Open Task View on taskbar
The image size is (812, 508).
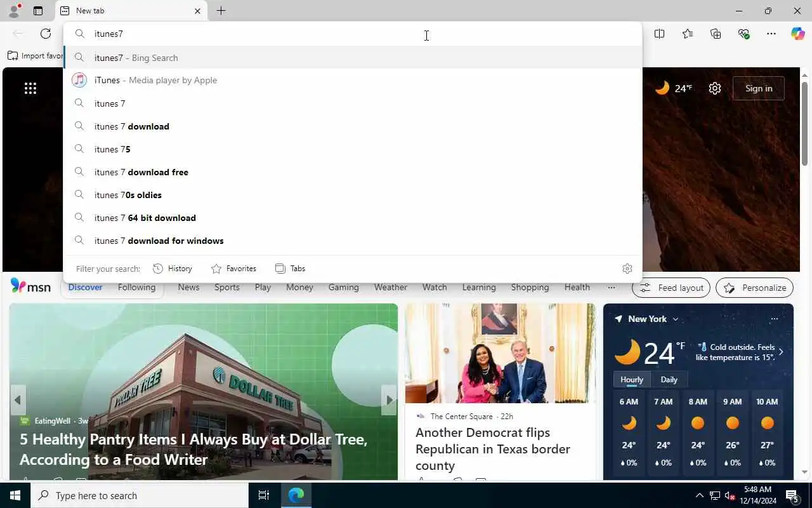264,495
